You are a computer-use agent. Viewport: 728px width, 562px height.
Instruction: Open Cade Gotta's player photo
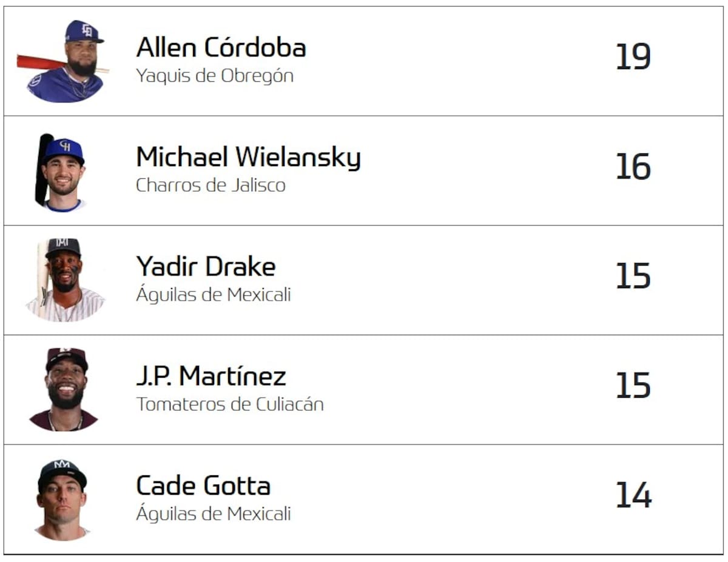coord(62,499)
